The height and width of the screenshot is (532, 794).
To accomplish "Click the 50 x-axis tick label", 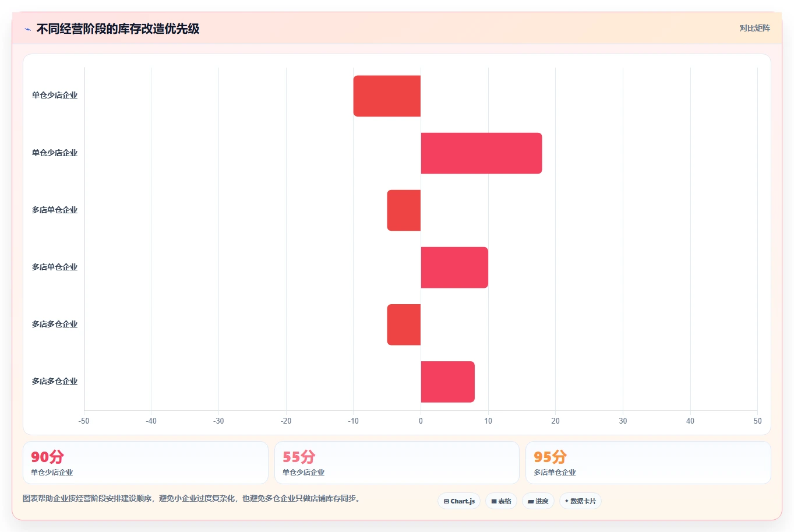I will pos(757,421).
